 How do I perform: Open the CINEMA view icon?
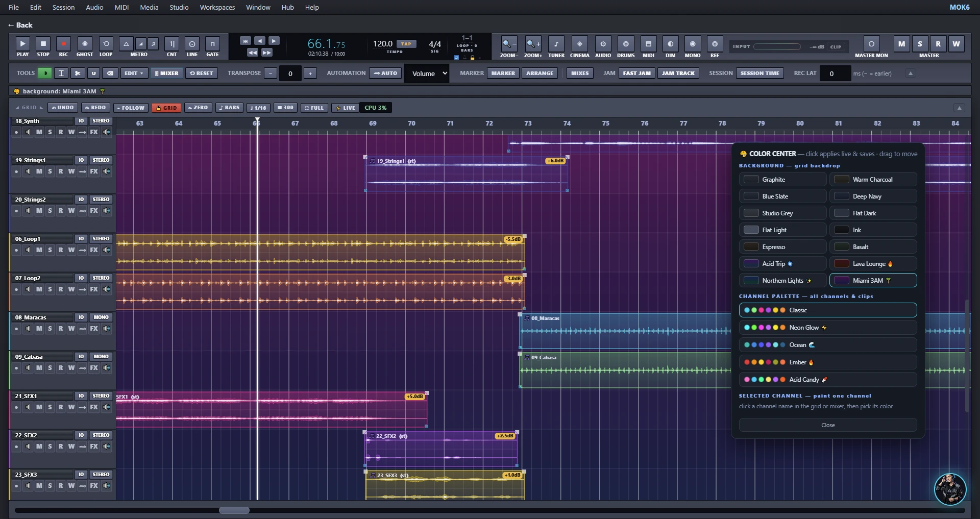tap(579, 44)
